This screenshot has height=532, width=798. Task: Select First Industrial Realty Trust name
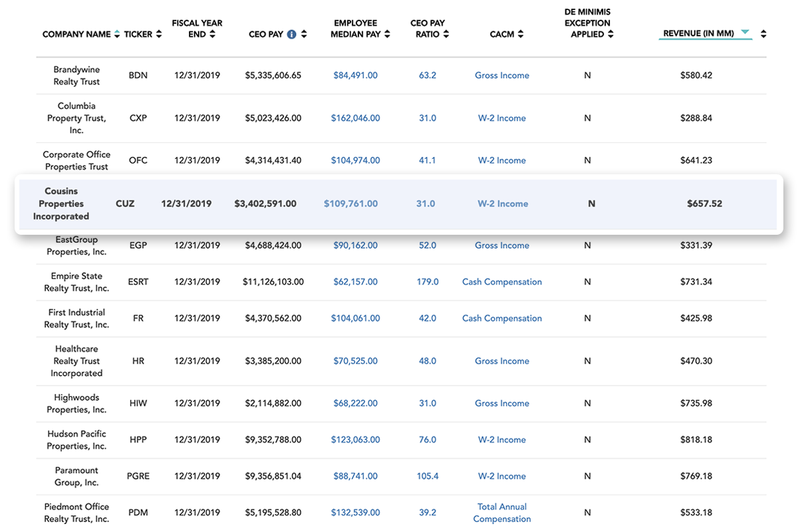(x=76, y=319)
